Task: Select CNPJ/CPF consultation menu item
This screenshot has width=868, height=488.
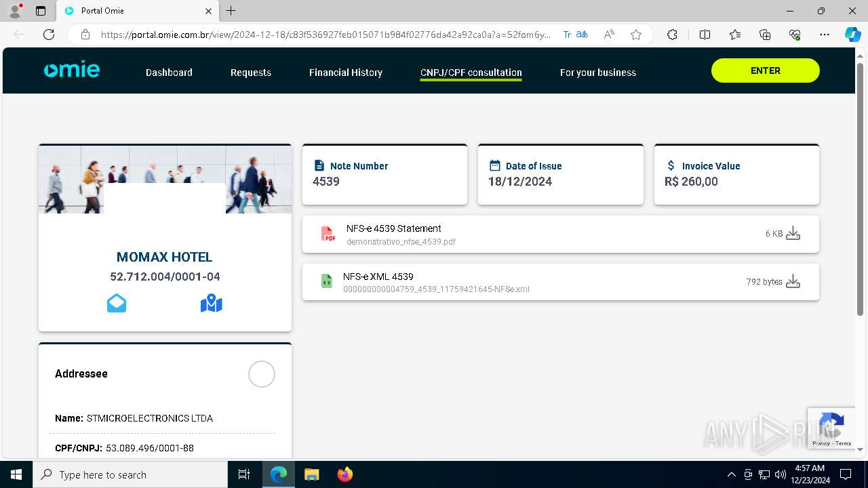Action: click(x=471, y=73)
